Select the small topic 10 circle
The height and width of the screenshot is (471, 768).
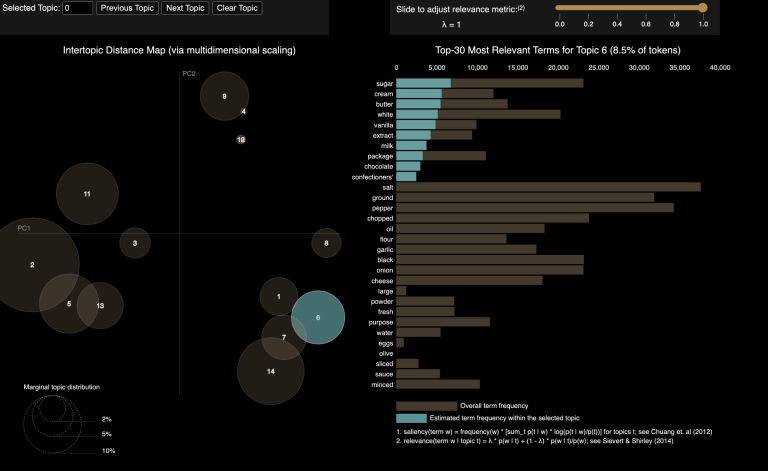(x=241, y=140)
